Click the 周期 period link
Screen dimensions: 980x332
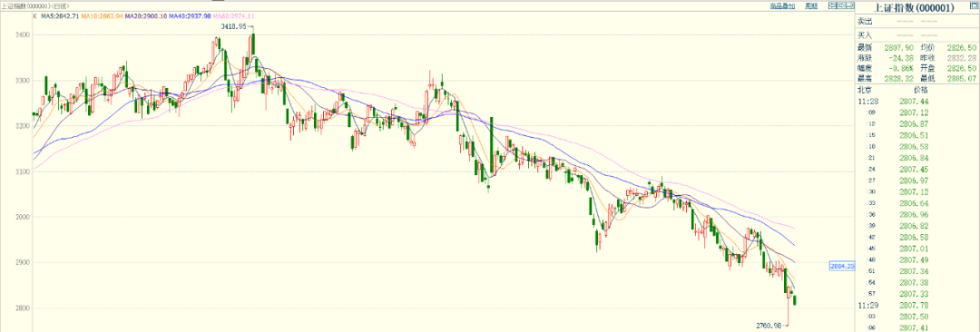click(x=811, y=6)
